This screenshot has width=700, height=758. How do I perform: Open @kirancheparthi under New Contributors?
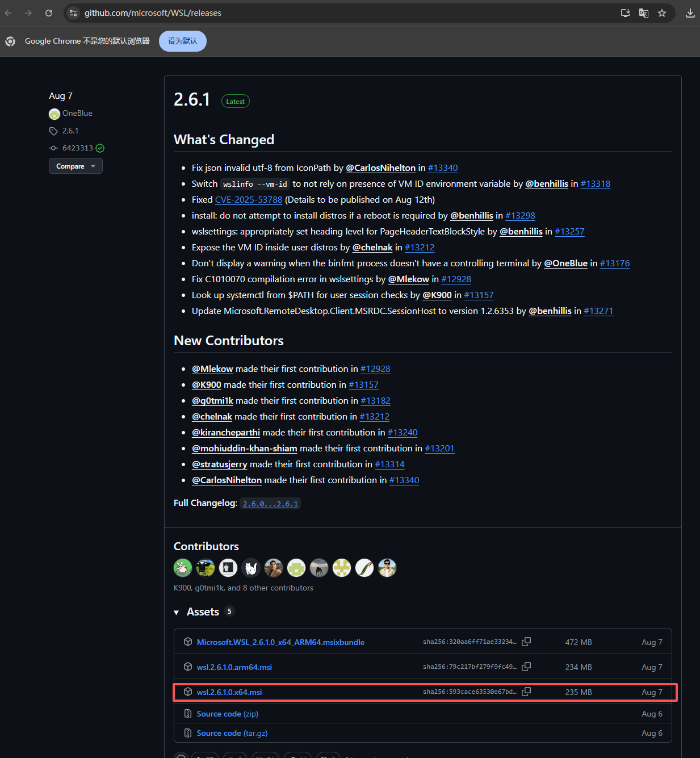pos(226,433)
